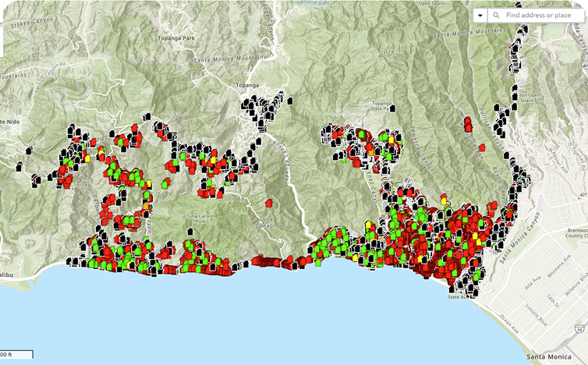This screenshot has height=365, width=588.
Task: Click the red house cluster above Rustic Canyon
Action: [x=468, y=124]
